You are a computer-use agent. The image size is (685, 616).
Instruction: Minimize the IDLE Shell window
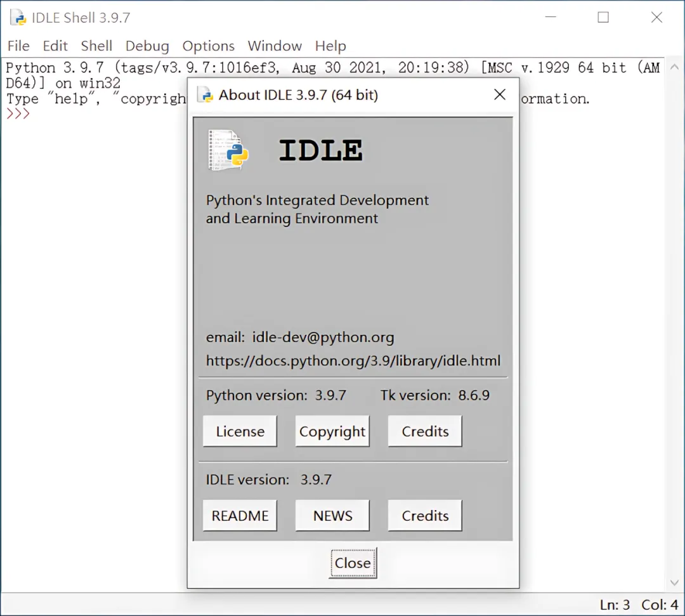click(x=551, y=18)
